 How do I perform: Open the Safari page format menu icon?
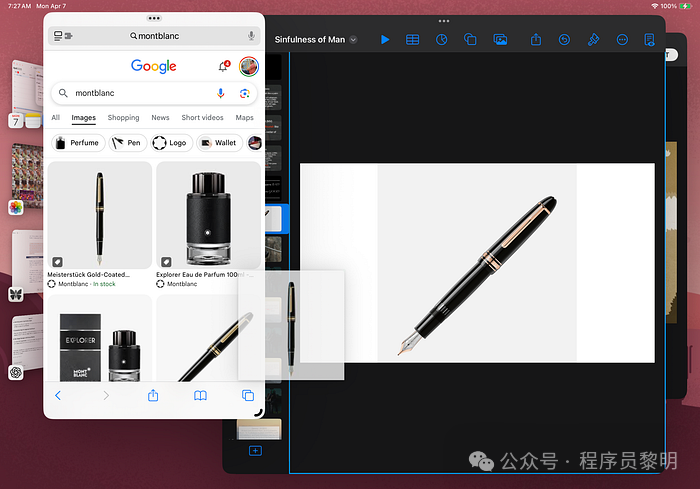[x=63, y=36]
